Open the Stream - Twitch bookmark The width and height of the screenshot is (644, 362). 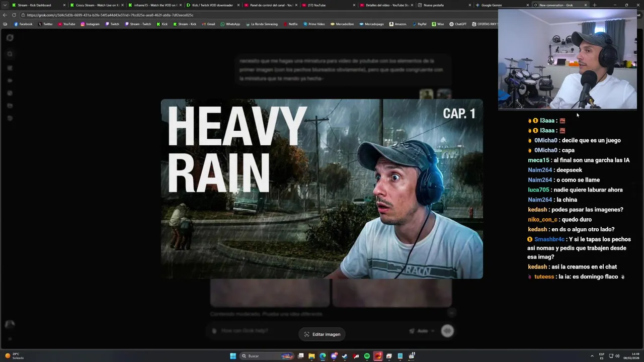click(137, 24)
